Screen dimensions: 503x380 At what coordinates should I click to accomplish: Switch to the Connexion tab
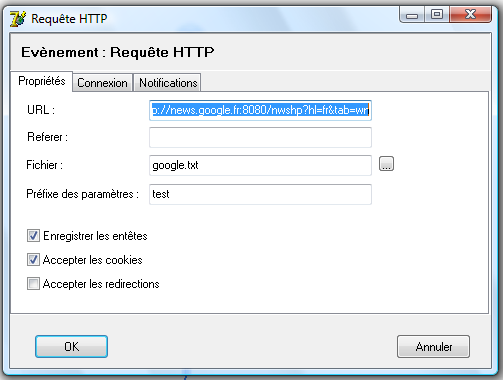tap(102, 83)
